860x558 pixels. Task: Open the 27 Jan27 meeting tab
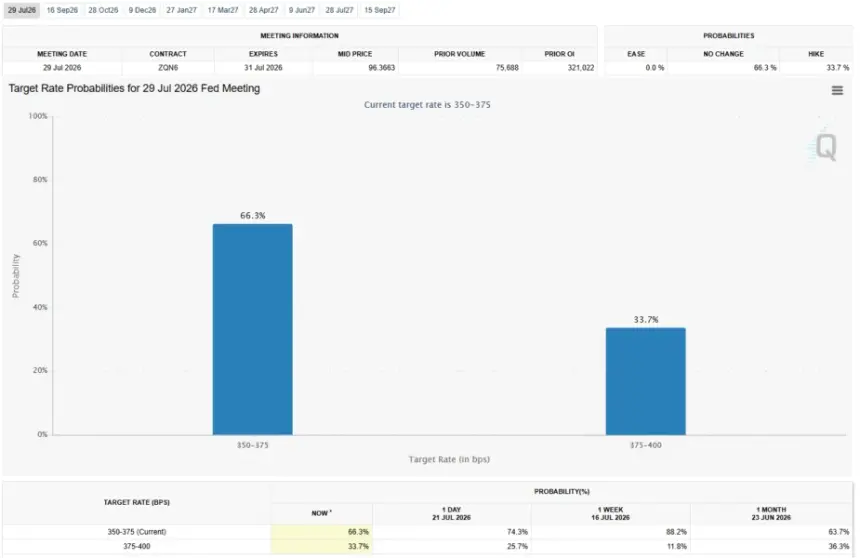[x=182, y=10]
